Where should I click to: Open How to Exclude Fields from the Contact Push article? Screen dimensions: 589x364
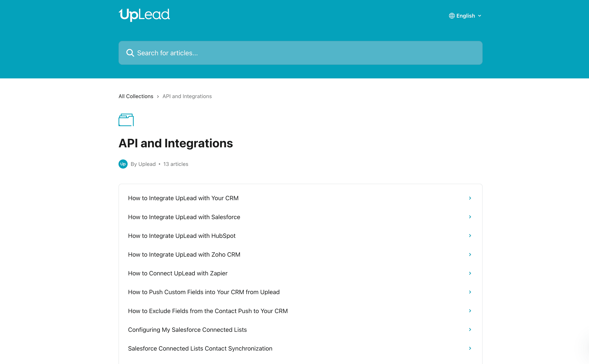[x=208, y=311]
